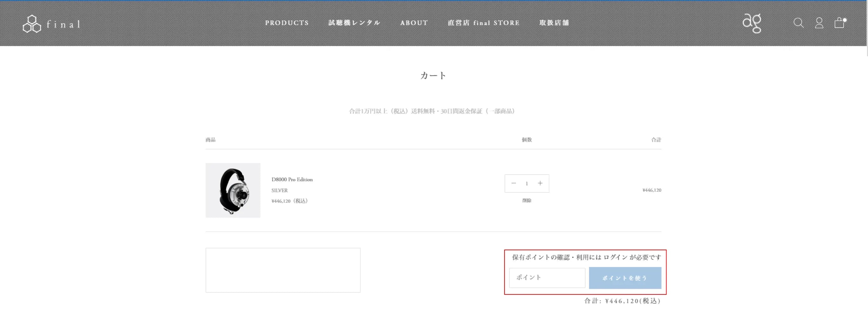868x324 pixels.
Task: Go to the ABOUT page
Action: (414, 23)
